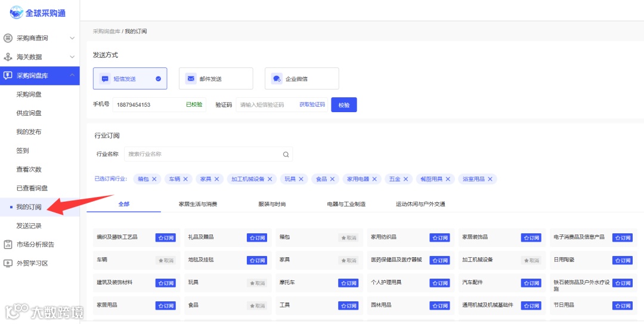Click the 采购询盘库 sidebar icon
The width and height of the screenshot is (644, 324).
pyautogui.click(x=8, y=76)
